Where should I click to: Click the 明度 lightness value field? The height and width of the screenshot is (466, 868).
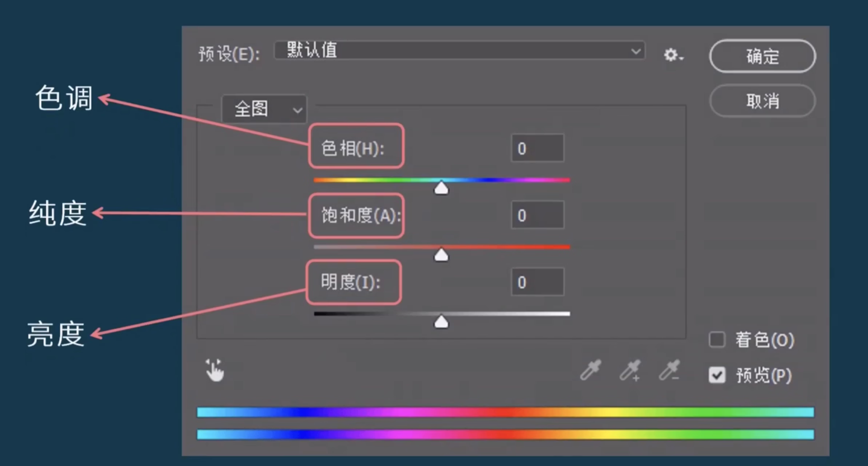537,282
